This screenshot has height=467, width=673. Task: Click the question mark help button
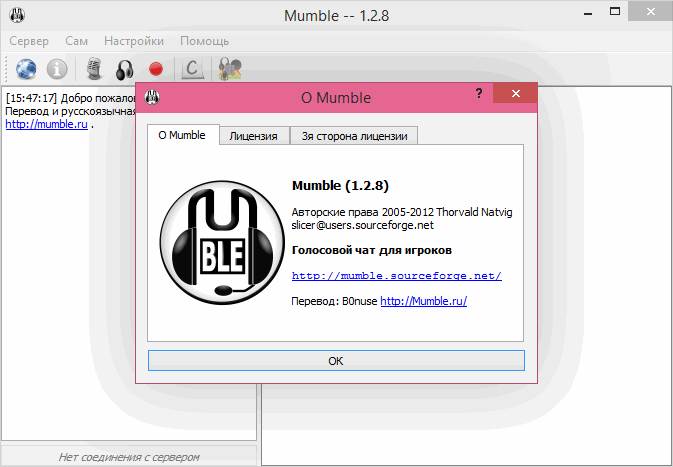[x=479, y=93]
